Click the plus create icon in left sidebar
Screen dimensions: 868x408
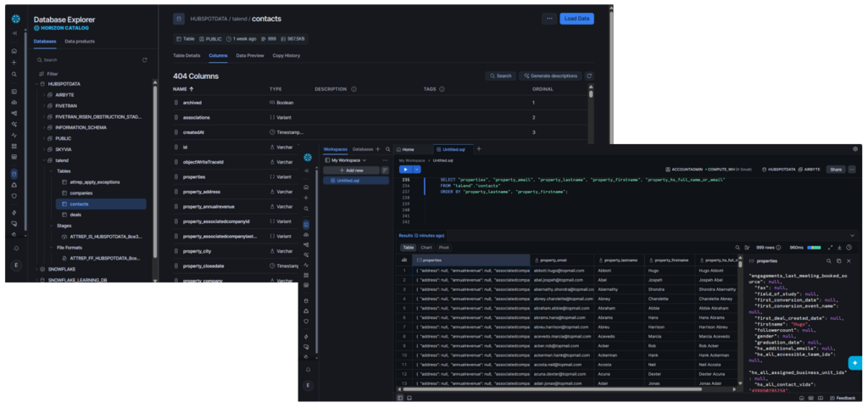(x=14, y=63)
